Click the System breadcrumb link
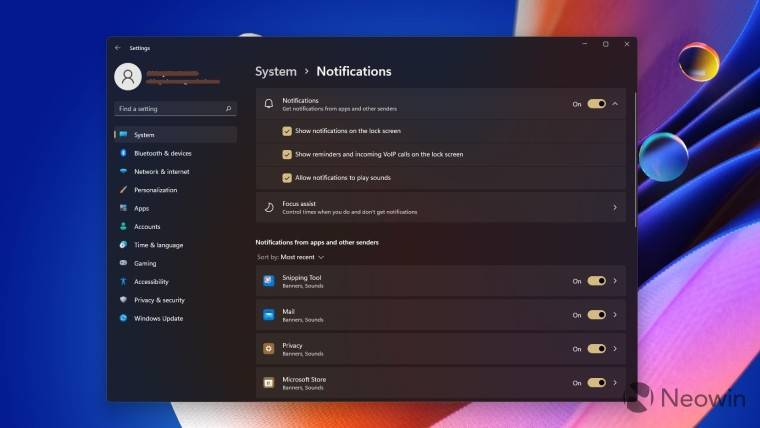 click(x=276, y=72)
